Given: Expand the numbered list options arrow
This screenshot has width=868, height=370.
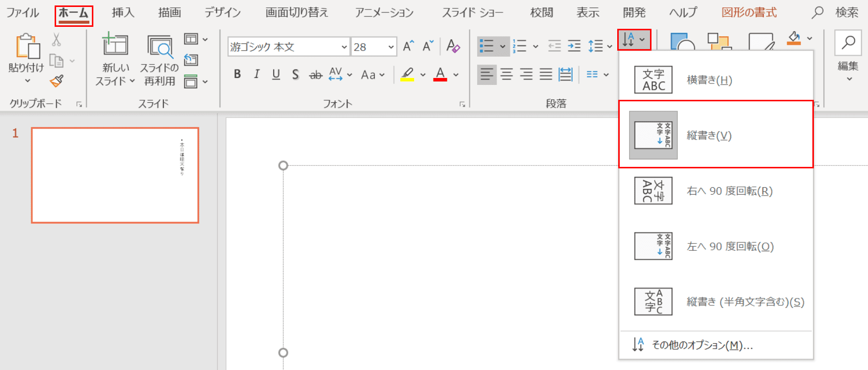Looking at the screenshot, I should tap(535, 47).
